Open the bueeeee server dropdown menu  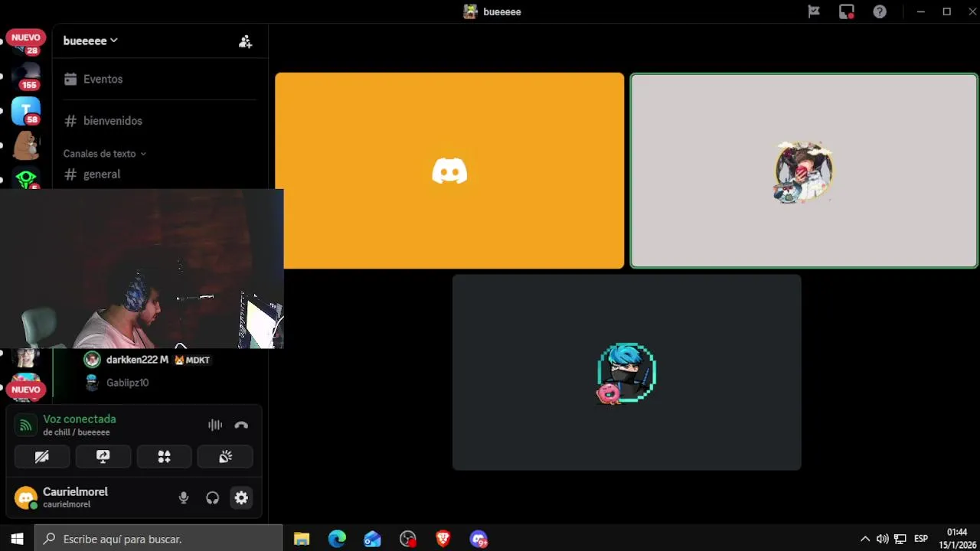point(90,41)
